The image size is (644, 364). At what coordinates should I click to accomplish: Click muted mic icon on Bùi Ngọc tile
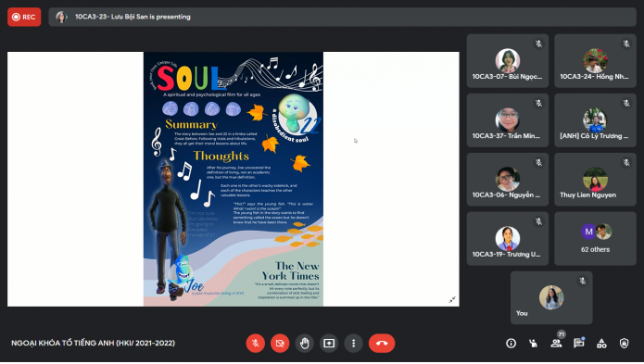pyautogui.click(x=538, y=44)
